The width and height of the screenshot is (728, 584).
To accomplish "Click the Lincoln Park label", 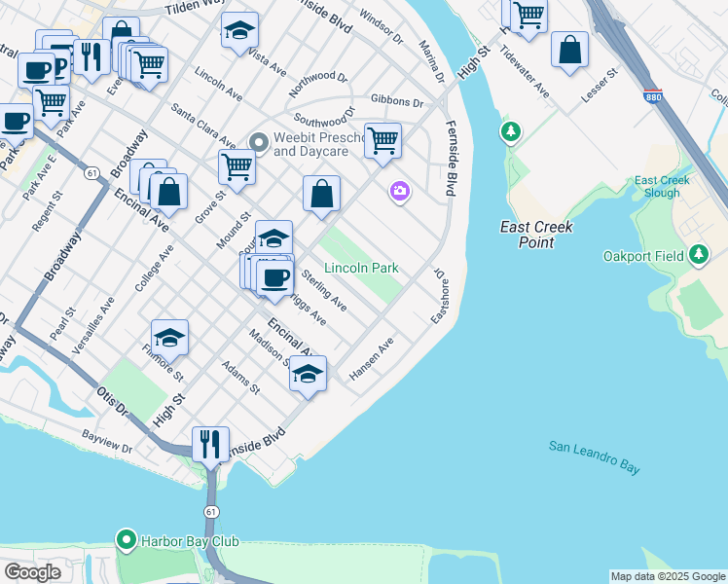I will coord(361,268).
